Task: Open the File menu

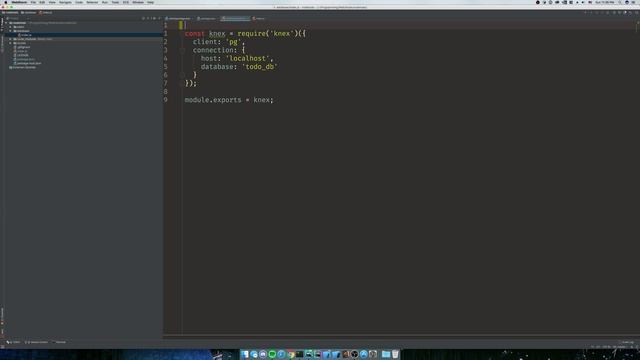Action: click(x=33, y=2)
